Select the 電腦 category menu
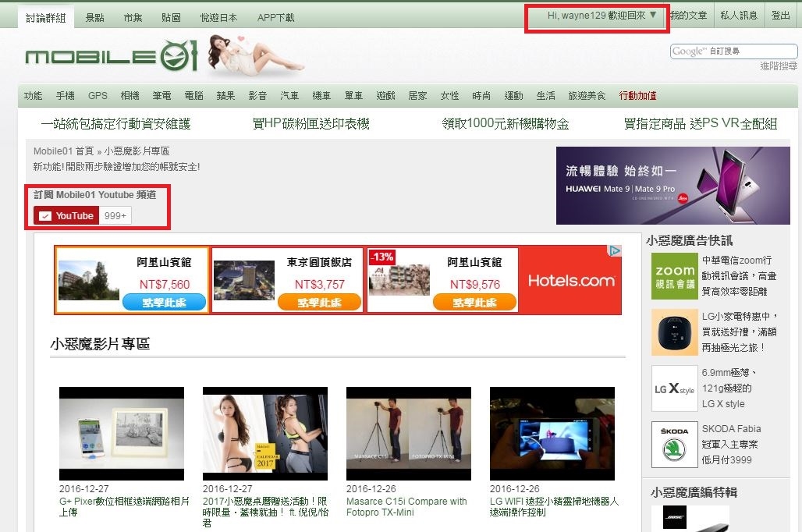 tap(193, 96)
